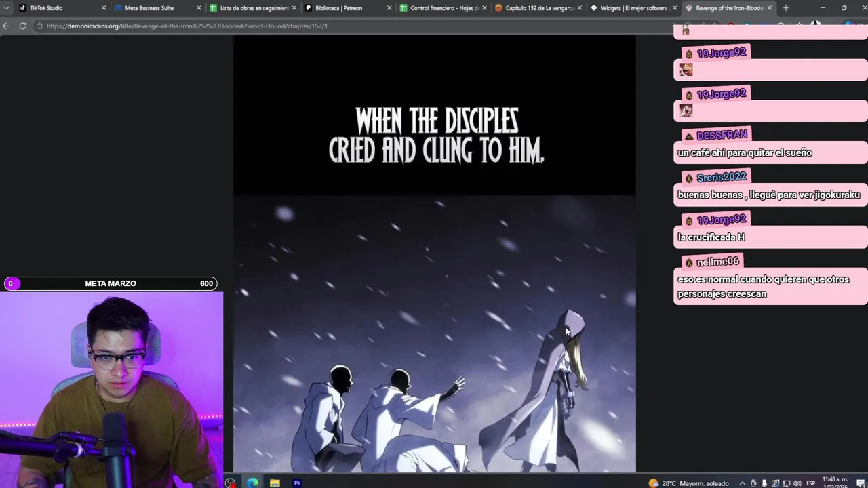Image resolution: width=868 pixels, height=488 pixels.
Task: Click the 'buenas buenas, llegué para ver jigokuraku' message
Action: (x=769, y=195)
